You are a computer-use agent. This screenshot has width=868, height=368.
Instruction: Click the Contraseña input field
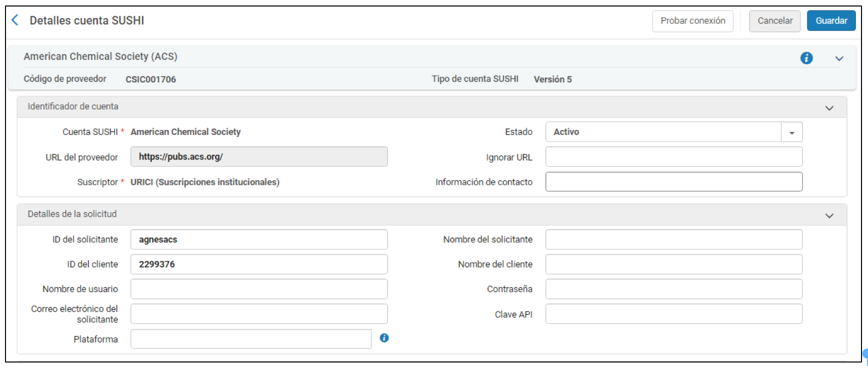point(673,289)
